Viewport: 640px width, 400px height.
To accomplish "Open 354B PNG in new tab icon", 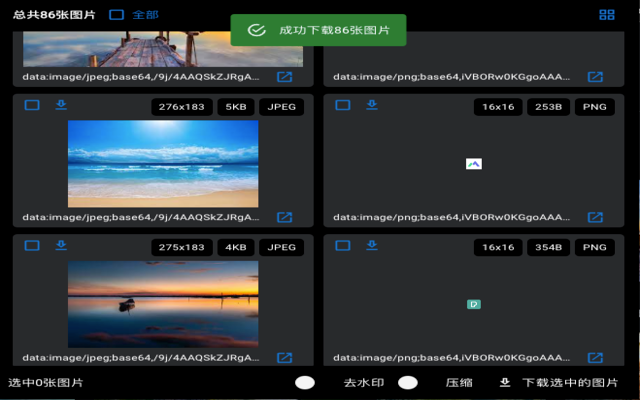I will click(x=595, y=358).
